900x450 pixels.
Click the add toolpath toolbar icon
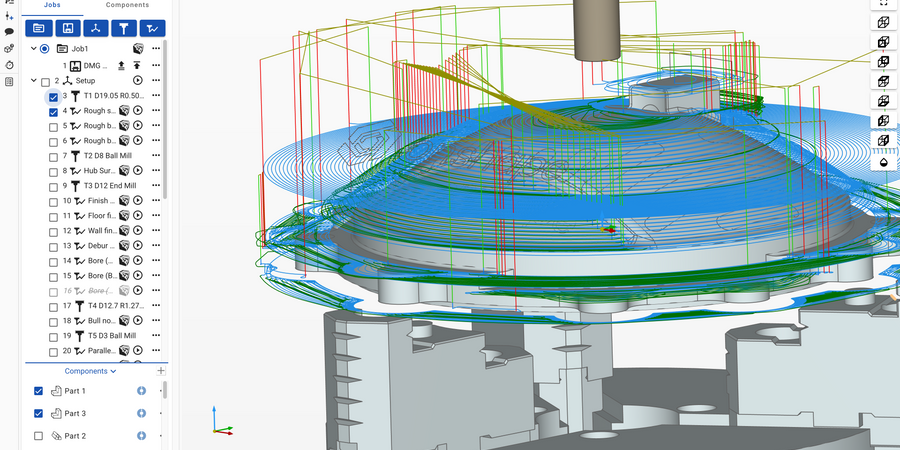pyautogui.click(x=152, y=28)
